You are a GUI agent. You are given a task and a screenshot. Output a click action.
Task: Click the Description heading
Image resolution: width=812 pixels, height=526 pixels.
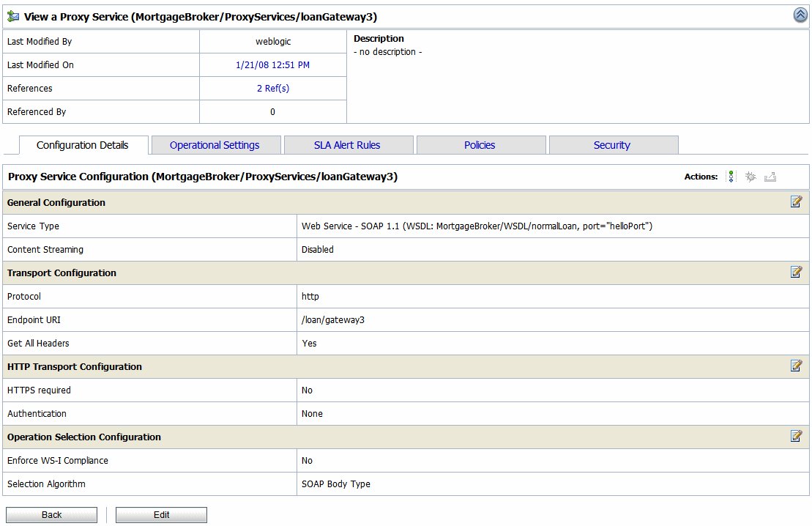pyautogui.click(x=379, y=38)
